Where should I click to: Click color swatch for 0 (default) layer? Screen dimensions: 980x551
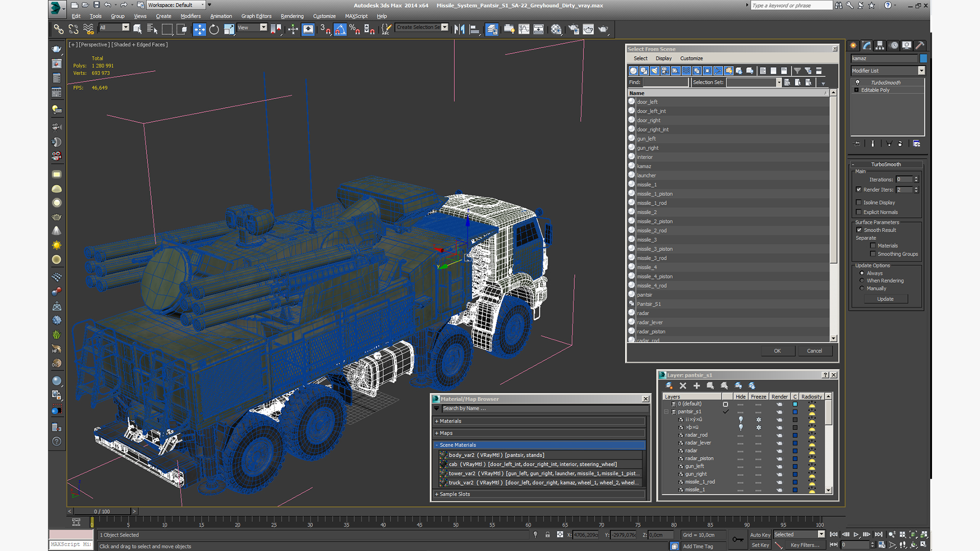[x=795, y=404]
